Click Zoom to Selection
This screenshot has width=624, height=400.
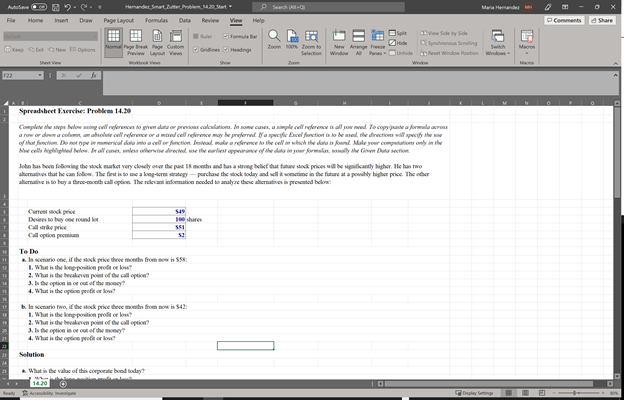point(311,43)
